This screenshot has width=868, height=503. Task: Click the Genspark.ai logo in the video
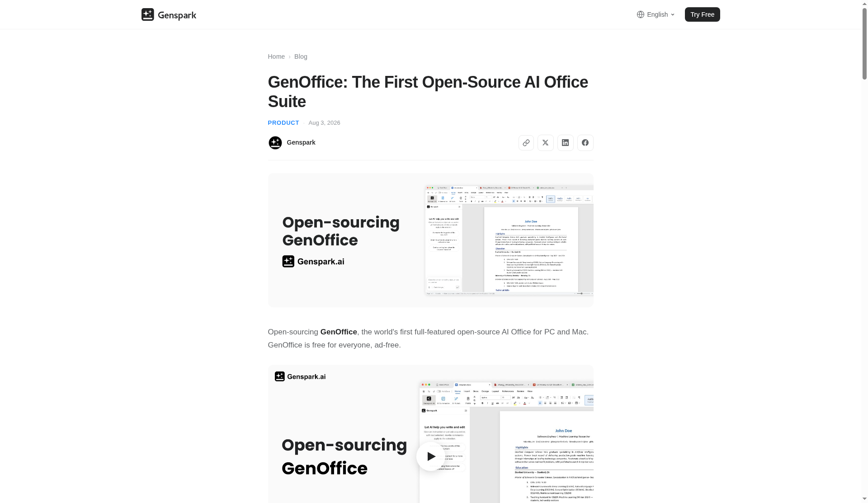pos(300,376)
